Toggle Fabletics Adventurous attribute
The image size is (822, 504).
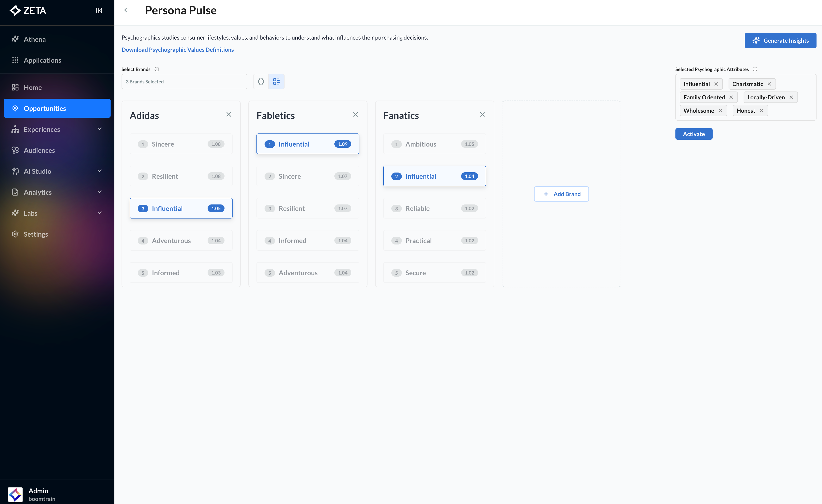click(308, 273)
